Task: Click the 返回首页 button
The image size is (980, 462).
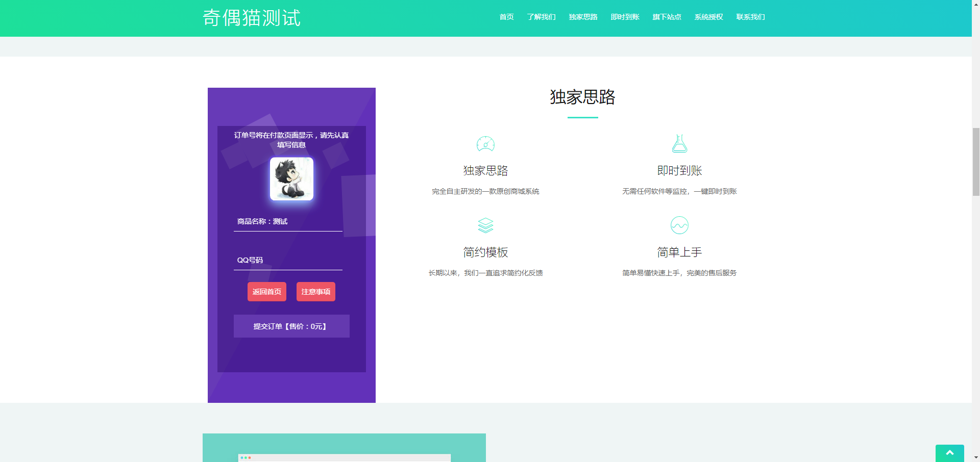Action: (267, 292)
